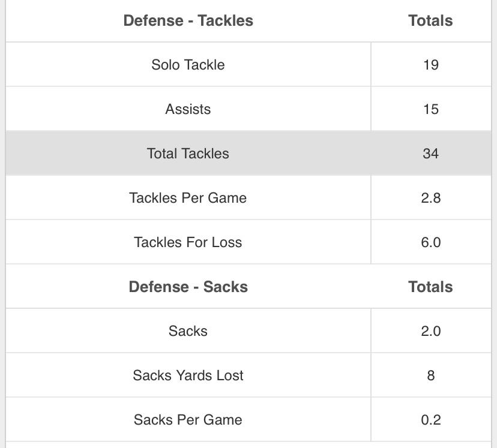The width and height of the screenshot is (497, 448).
Task: Select the Totals header beside Defense - Sacks
Action: pos(430,287)
